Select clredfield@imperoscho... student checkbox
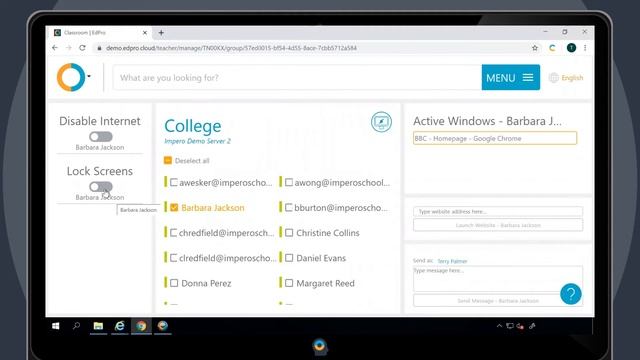This screenshot has width=640, height=360. 173,258
